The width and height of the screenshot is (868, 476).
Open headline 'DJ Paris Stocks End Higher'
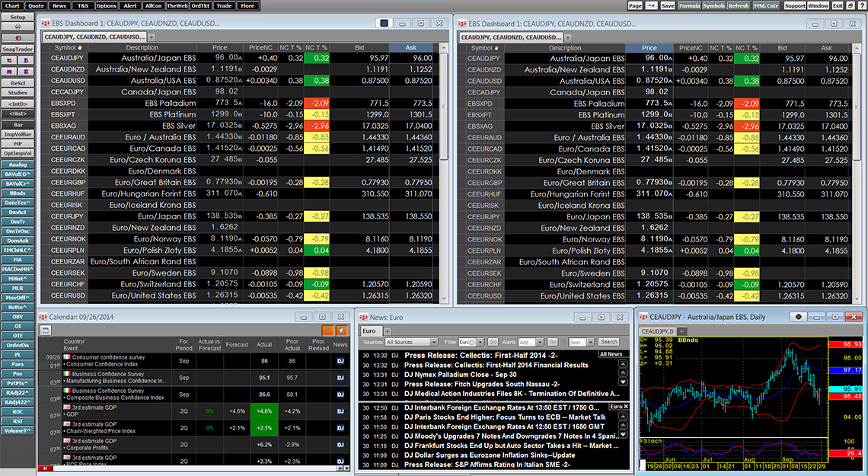tap(504, 417)
